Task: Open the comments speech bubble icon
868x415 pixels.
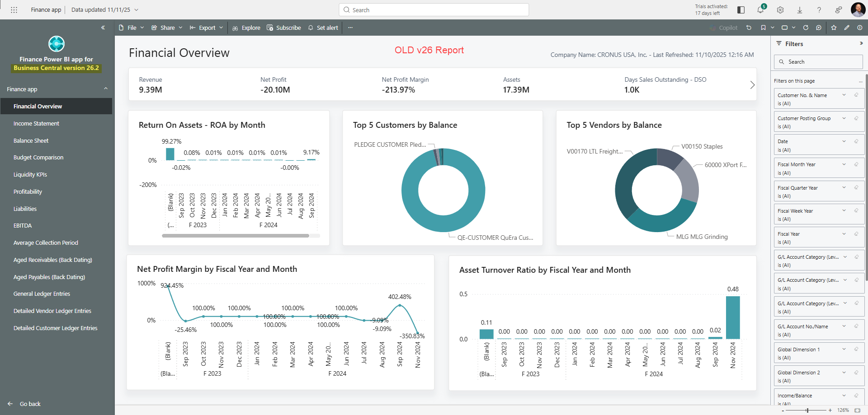Action: 819,28
